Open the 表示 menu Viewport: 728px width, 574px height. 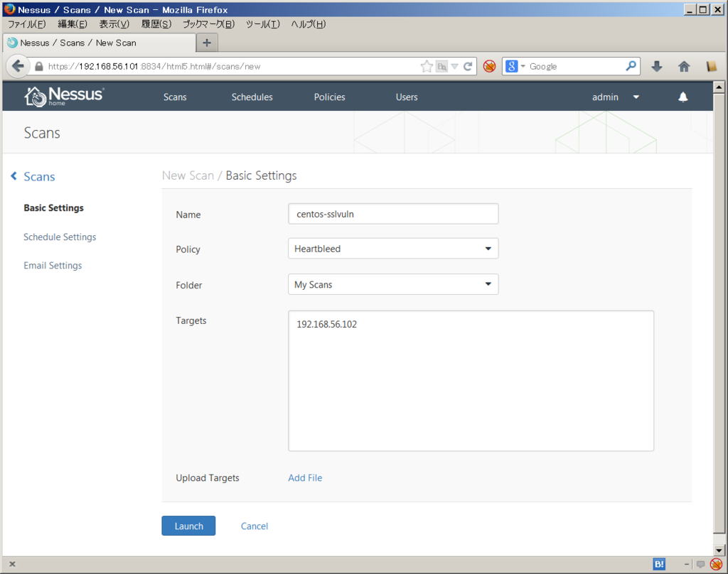pyautogui.click(x=114, y=24)
